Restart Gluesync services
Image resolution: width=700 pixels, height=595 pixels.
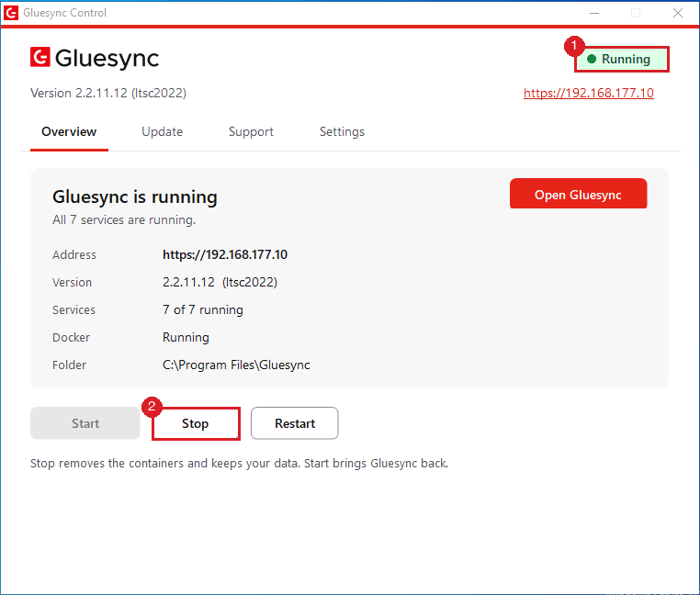pyautogui.click(x=295, y=423)
